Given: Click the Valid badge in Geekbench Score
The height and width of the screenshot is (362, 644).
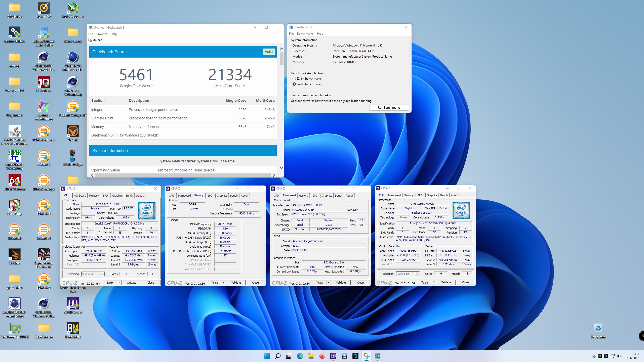Looking at the screenshot, I should coord(268,52).
